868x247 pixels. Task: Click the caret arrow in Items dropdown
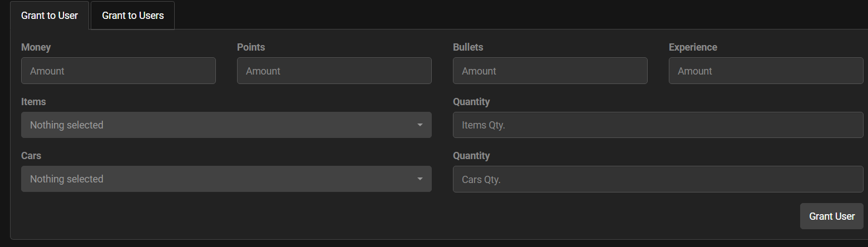pyautogui.click(x=420, y=125)
